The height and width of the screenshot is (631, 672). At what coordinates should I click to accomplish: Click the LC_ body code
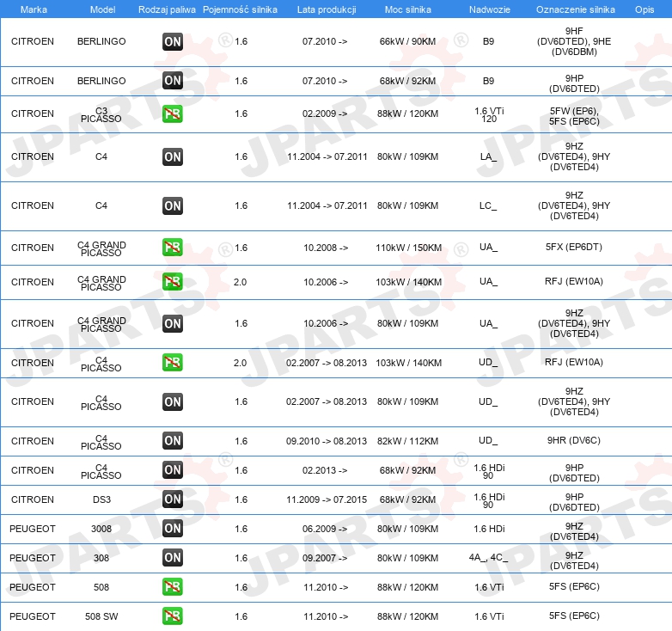click(488, 205)
